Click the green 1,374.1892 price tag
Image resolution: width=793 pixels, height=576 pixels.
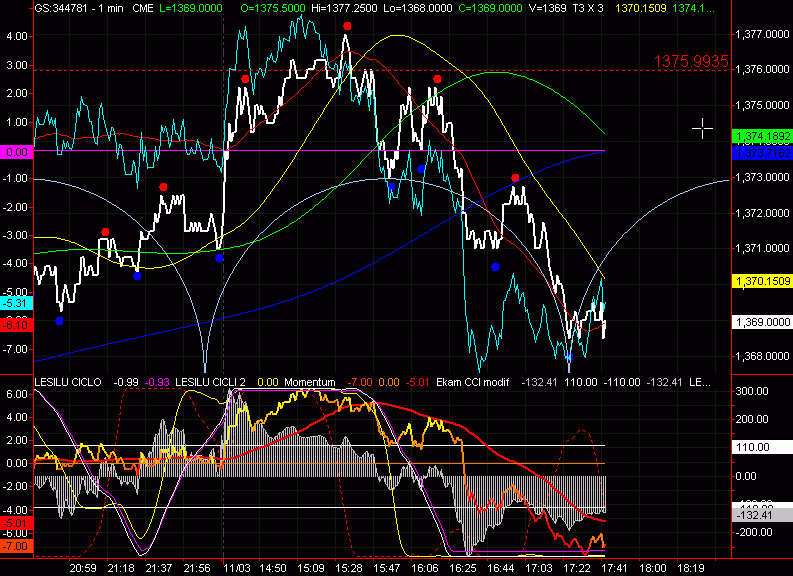pos(762,136)
